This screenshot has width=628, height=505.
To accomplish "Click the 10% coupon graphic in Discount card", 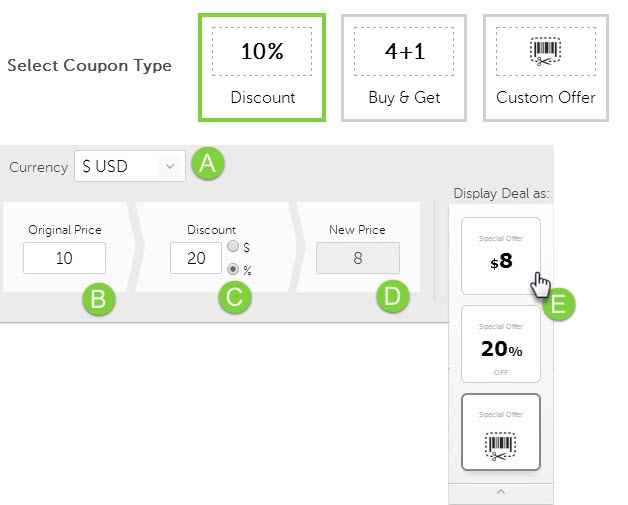I will point(261,52).
